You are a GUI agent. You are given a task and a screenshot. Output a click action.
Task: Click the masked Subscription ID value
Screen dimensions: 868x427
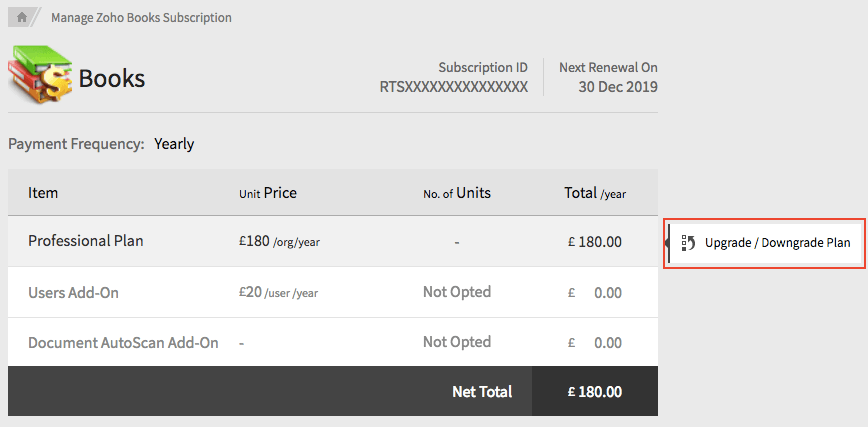point(453,87)
